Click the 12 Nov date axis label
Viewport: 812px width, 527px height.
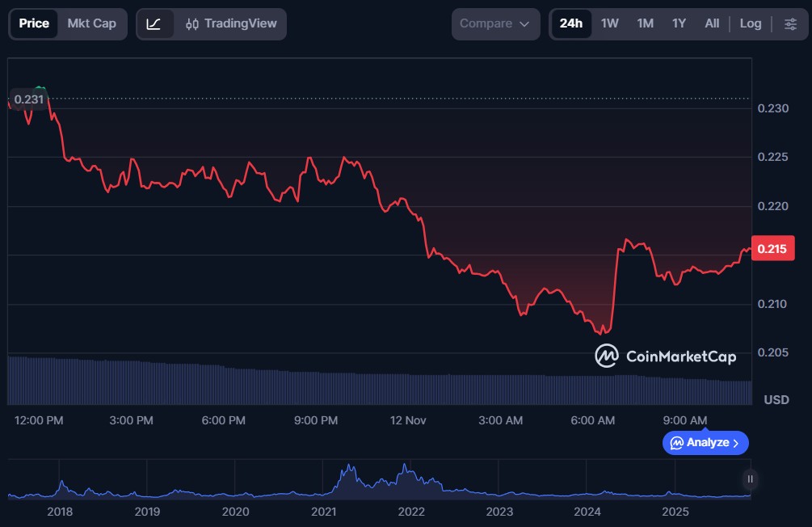pos(407,420)
